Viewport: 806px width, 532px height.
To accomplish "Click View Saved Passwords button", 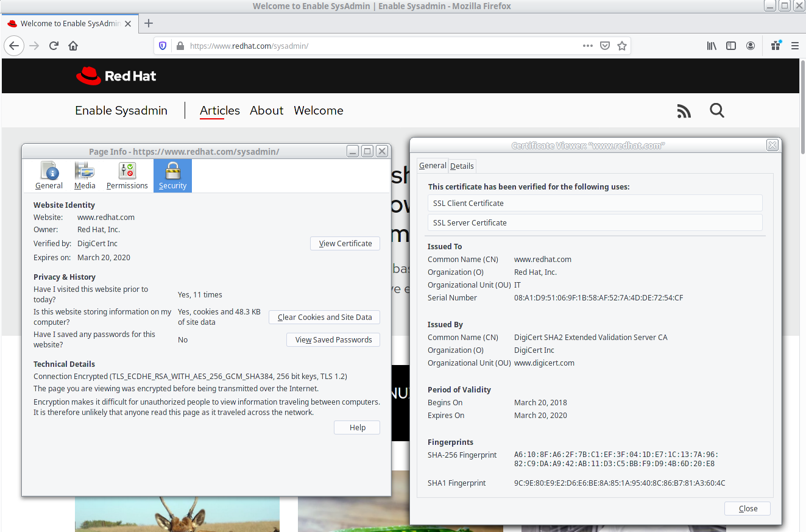I will point(333,339).
